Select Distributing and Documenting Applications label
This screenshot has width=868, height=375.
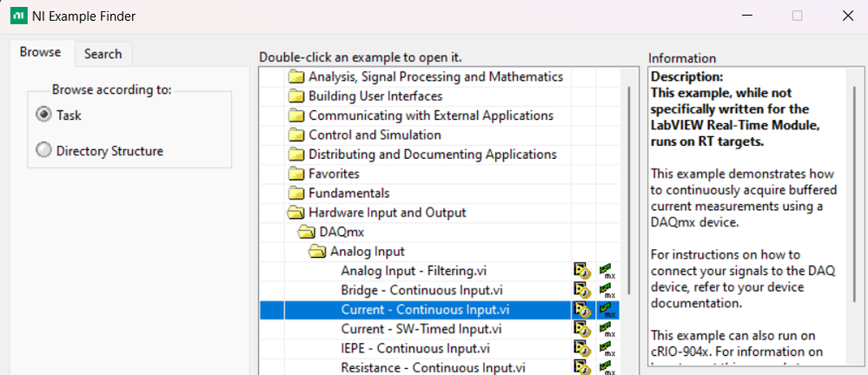coord(433,155)
